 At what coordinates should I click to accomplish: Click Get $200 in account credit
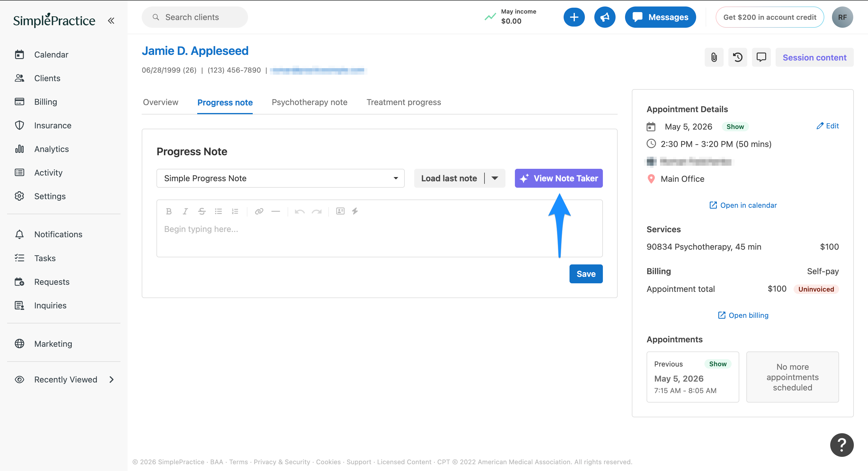tap(770, 17)
